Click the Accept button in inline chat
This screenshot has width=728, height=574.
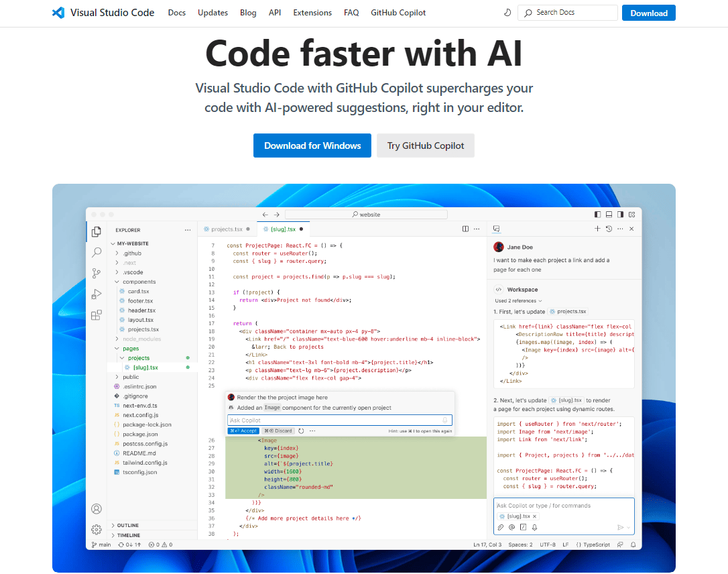[x=243, y=431]
